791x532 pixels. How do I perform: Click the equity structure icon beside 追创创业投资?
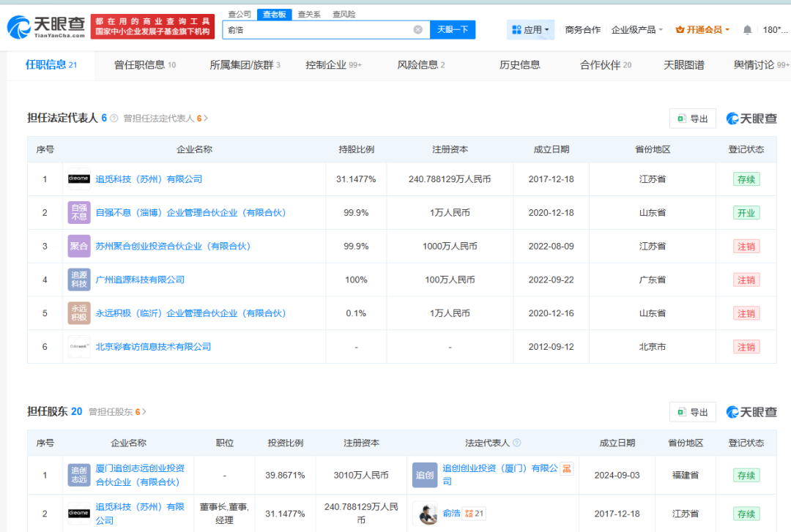567,469
